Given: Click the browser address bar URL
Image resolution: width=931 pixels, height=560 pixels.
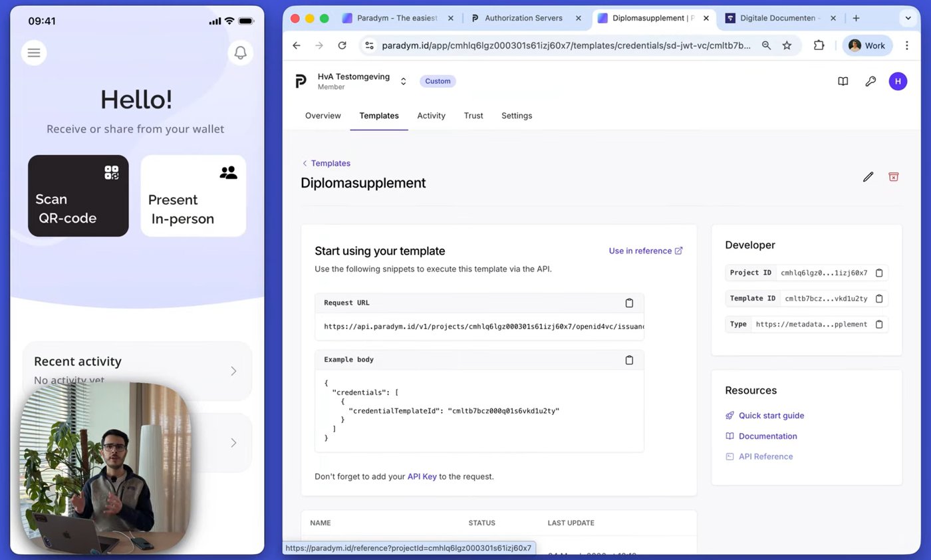Looking at the screenshot, I should click(x=566, y=45).
